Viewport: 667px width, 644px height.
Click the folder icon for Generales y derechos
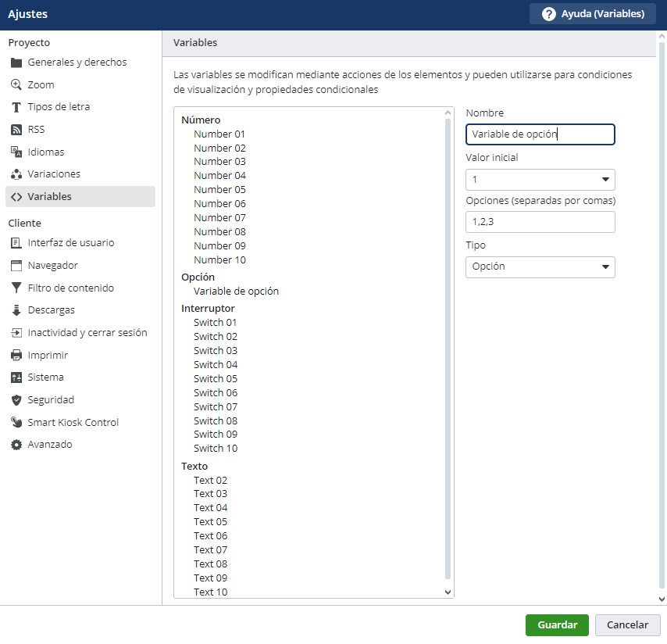[x=16, y=63]
